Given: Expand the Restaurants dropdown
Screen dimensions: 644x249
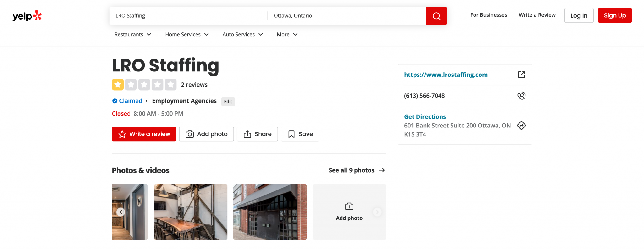Looking at the screenshot, I should (x=133, y=34).
